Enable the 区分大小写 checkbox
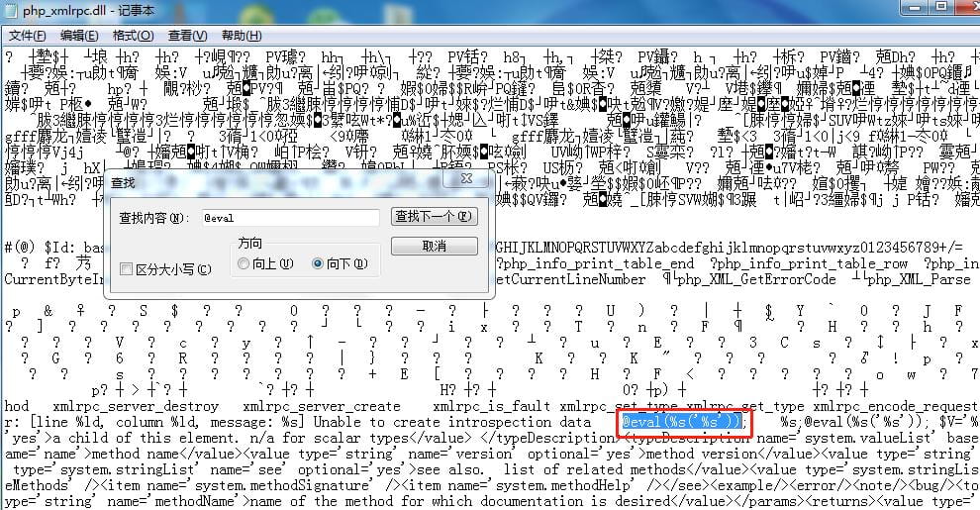The height and width of the screenshot is (510, 980). [126, 268]
